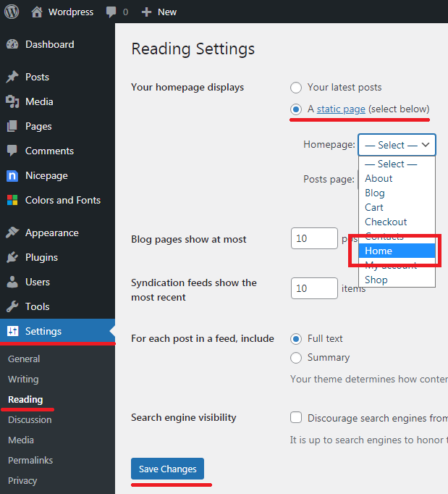Screen dimensions: 448x494
Task: Click Blog pages show at most field
Action: (x=314, y=238)
